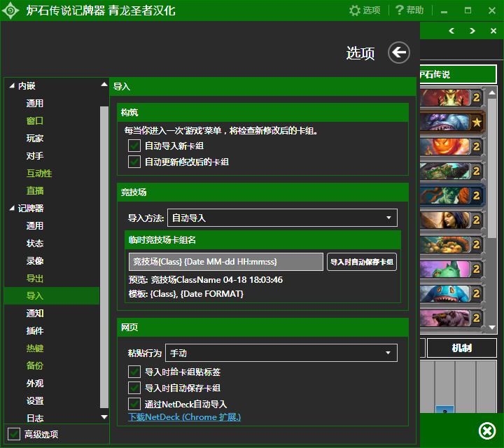Click the deck list vertical scrollbar thumb
This screenshot has height=448, width=504.
tap(492, 169)
